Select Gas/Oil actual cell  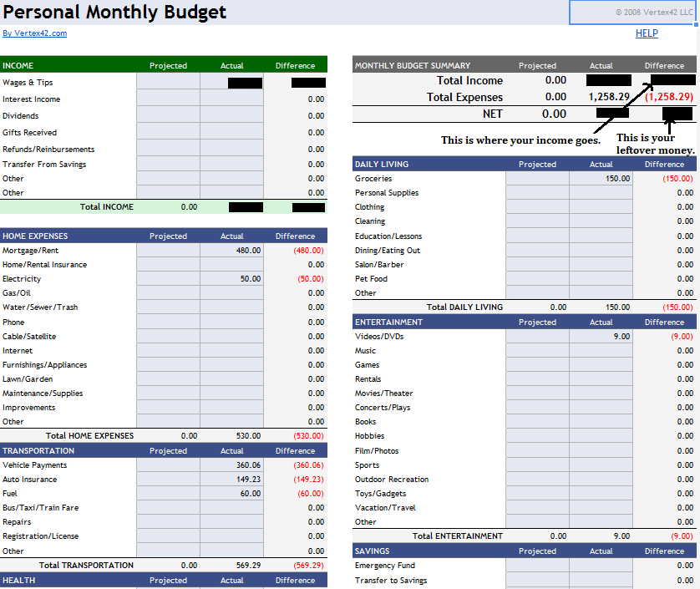click(231, 293)
